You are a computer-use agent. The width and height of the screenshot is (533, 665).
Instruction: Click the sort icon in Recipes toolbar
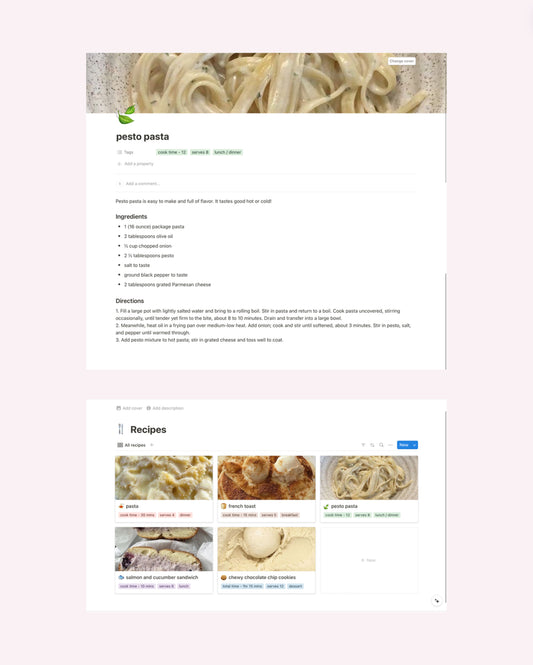(372, 445)
